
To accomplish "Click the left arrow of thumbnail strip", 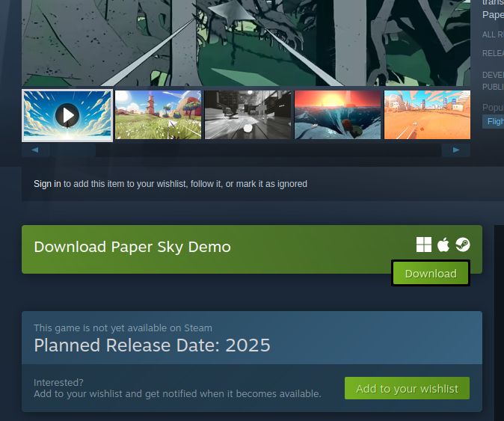I will pos(35,150).
